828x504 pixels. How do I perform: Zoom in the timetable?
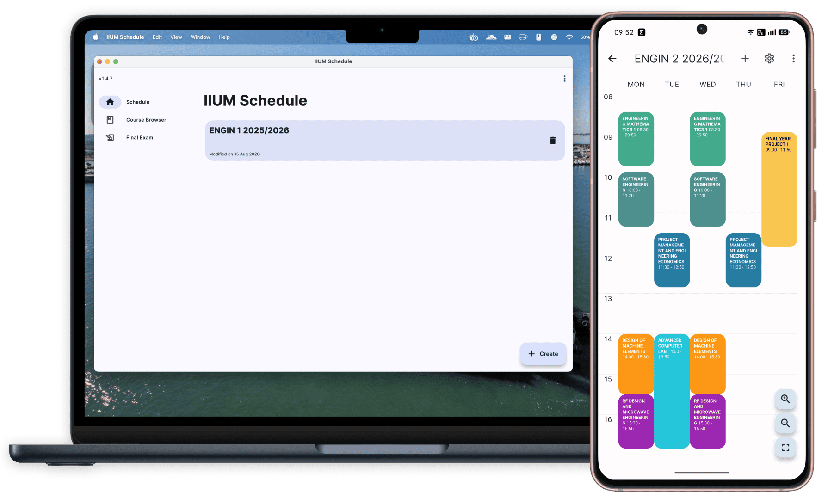click(x=785, y=399)
